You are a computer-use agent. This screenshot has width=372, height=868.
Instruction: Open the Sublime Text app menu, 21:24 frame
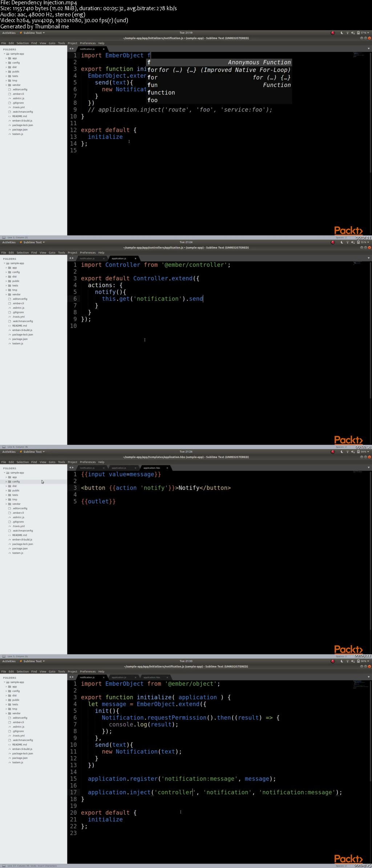(32, 242)
